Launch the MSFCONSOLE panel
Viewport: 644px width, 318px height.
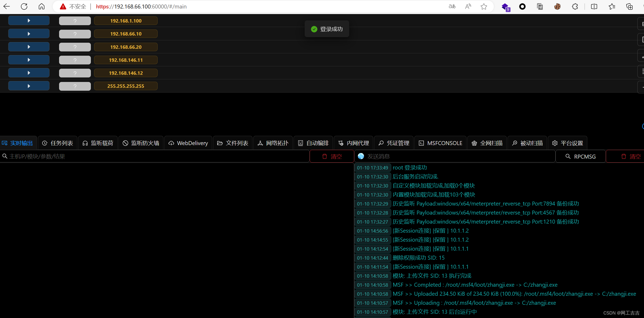[x=440, y=143]
